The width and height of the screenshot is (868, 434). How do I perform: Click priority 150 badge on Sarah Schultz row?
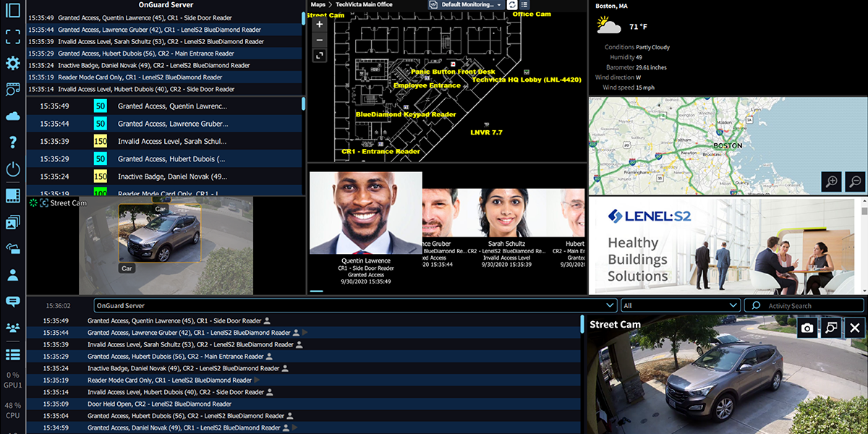tap(101, 141)
